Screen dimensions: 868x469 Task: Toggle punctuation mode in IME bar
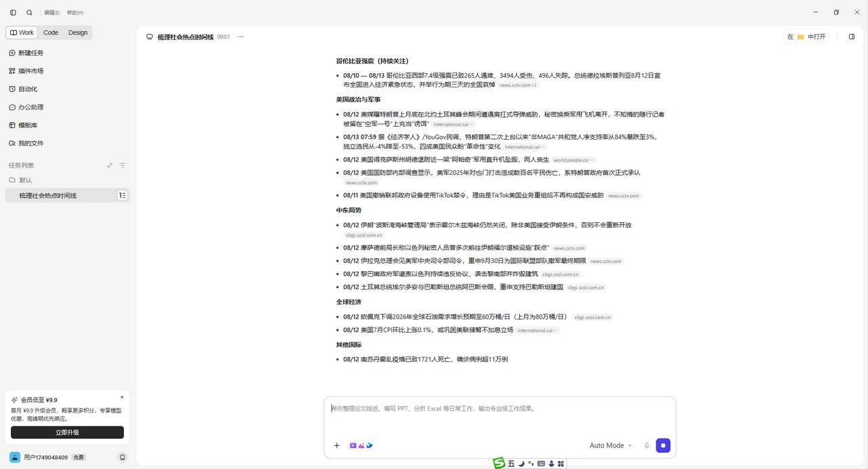531,464
